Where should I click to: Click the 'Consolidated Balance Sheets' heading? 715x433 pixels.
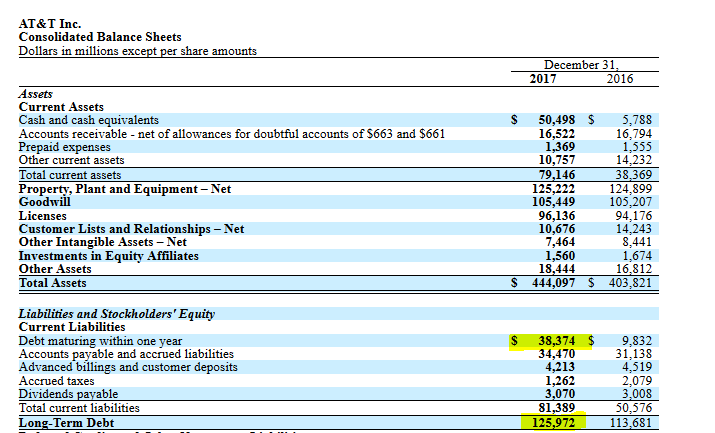pyautogui.click(x=100, y=37)
